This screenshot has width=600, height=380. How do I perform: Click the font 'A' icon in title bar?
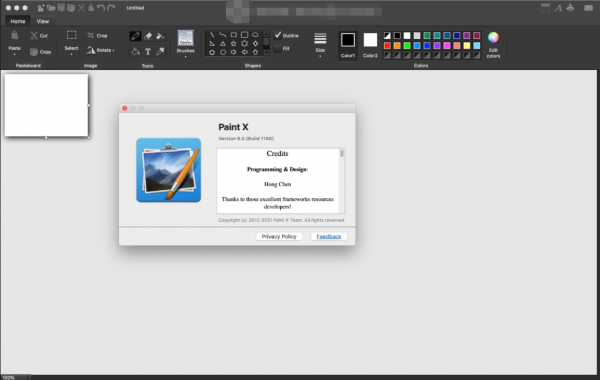[558, 8]
